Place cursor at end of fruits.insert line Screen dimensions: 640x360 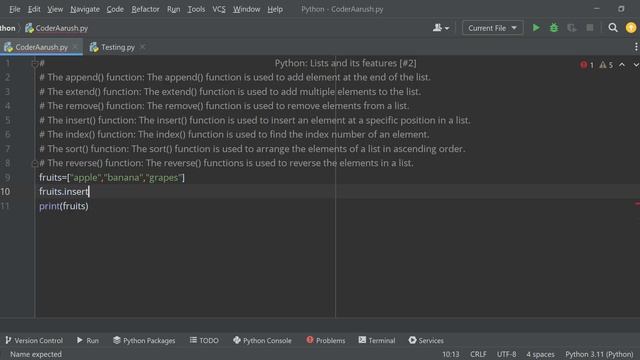(89, 191)
